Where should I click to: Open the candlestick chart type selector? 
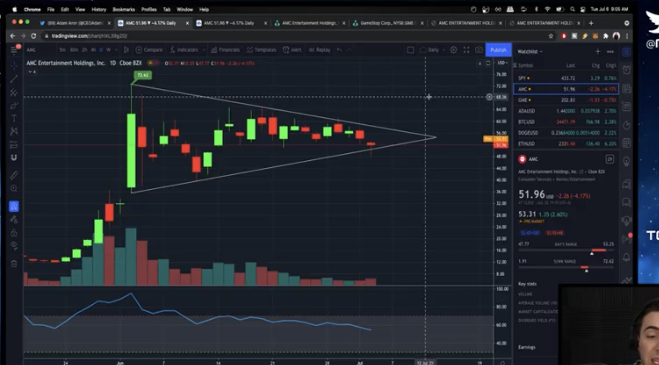(126, 50)
